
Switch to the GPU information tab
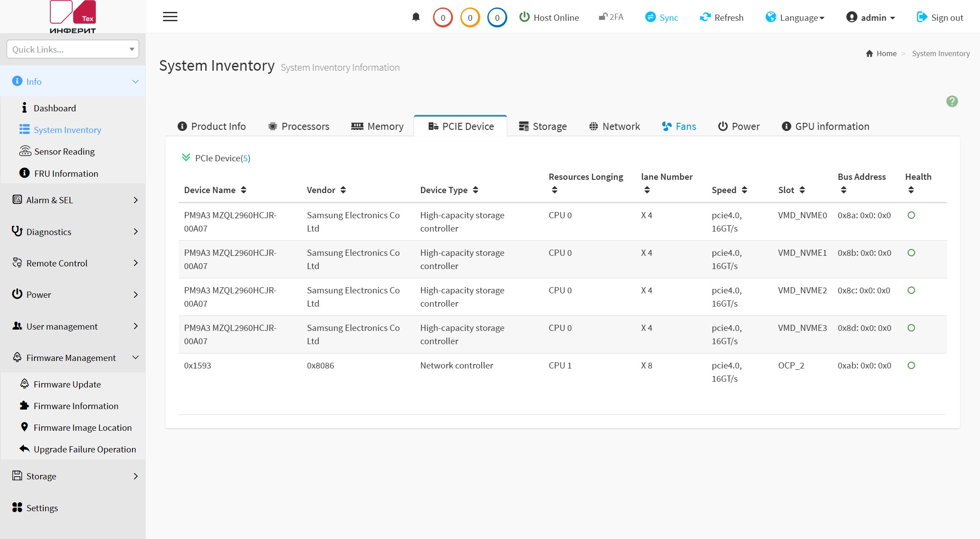(825, 126)
